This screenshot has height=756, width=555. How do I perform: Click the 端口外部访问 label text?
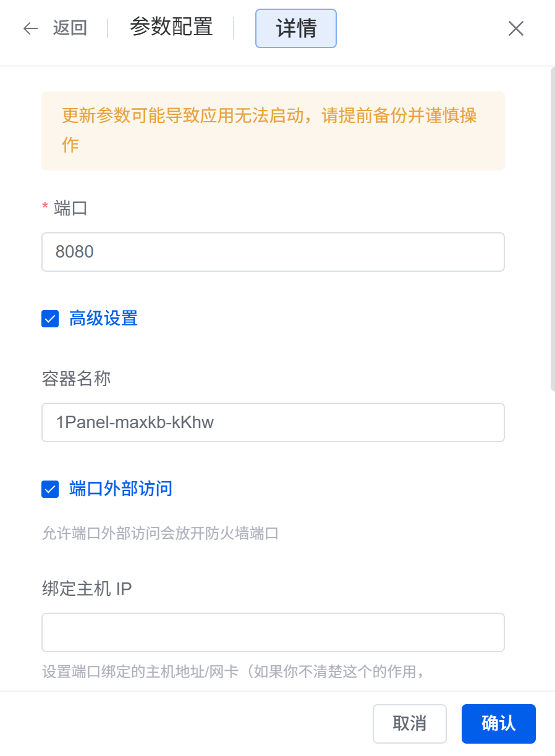pos(121,489)
